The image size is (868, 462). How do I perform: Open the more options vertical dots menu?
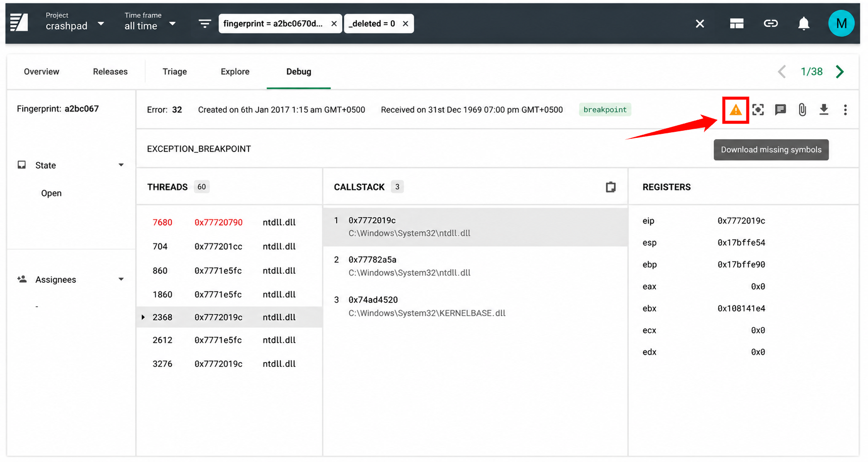845,110
